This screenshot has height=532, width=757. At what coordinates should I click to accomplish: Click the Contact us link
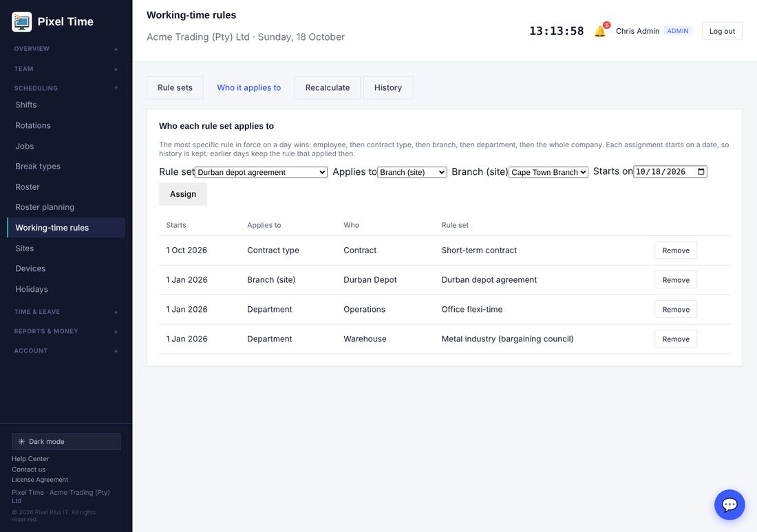(x=28, y=469)
